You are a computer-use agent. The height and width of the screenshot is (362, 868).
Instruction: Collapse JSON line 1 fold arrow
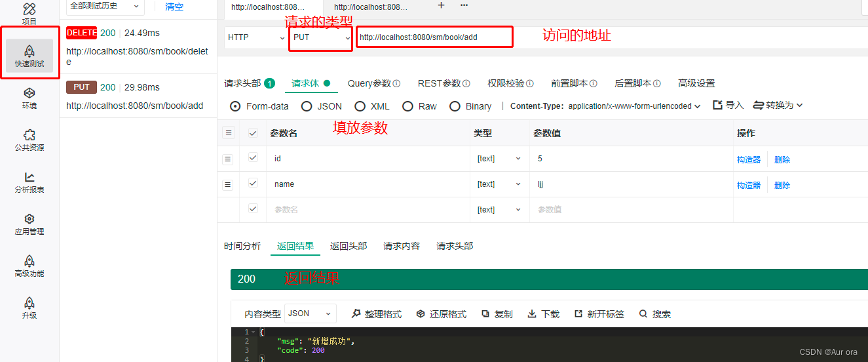(x=253, y=332)
